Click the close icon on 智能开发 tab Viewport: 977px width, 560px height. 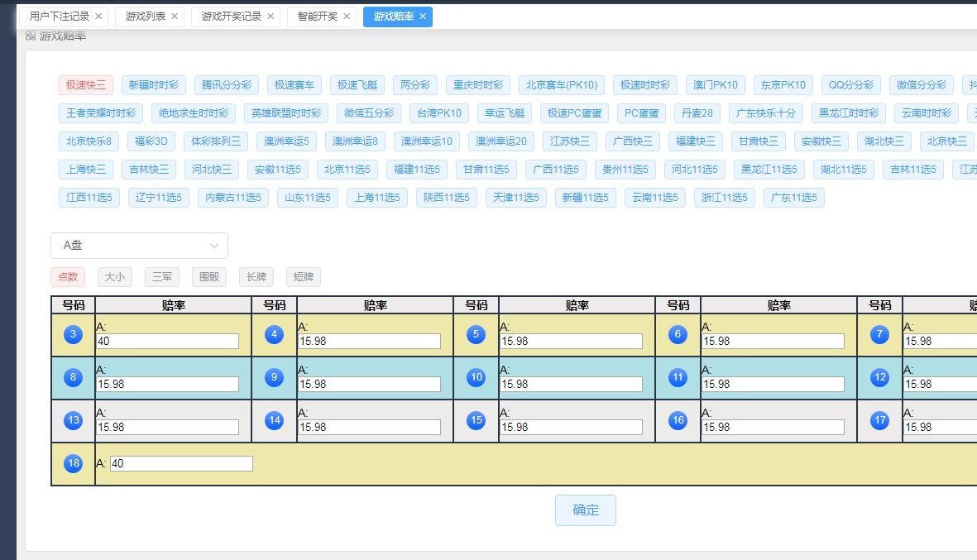point(347,17)
